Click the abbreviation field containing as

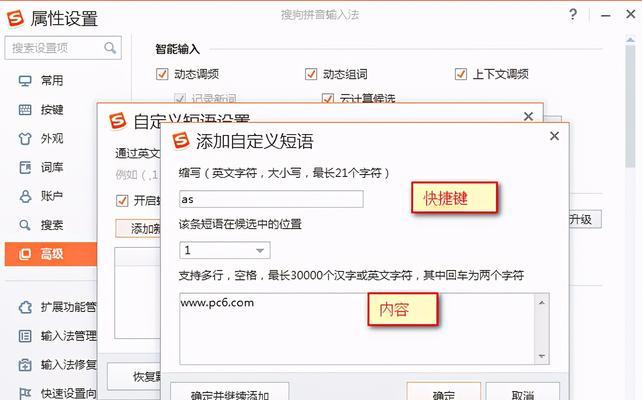pyautogui.click(x=271, y=199)
